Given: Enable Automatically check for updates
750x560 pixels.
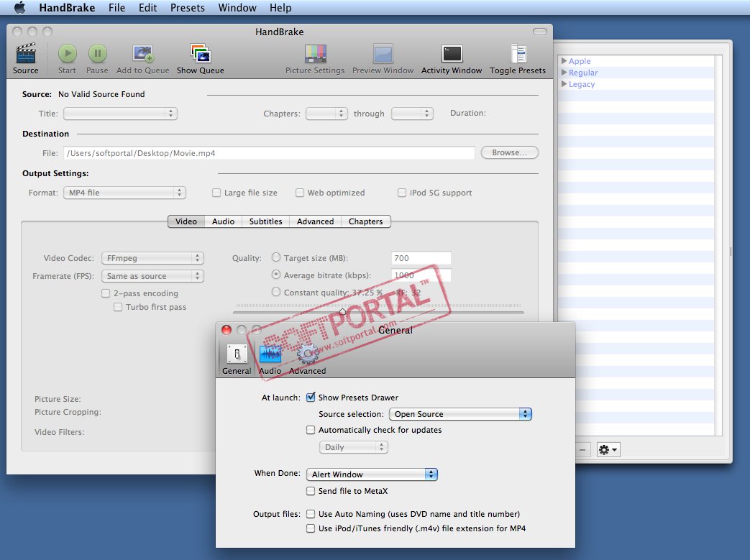Looking at the screenshot, I should point(311,430).
